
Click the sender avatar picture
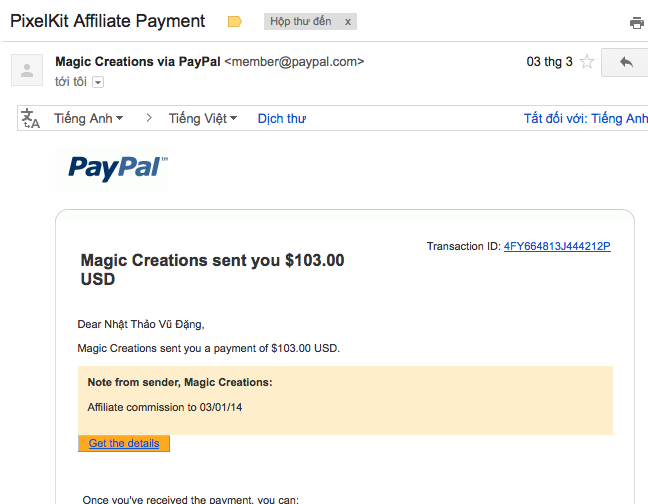click(x=27, y=70)
